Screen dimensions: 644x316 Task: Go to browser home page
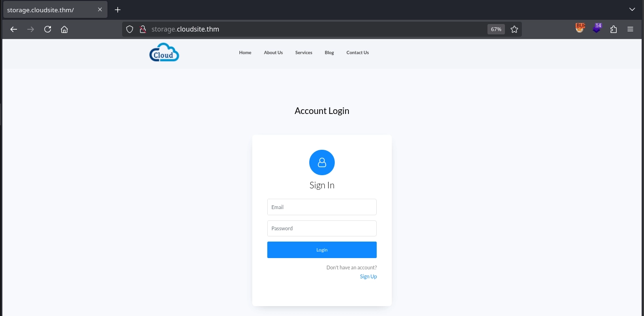click(65, 29)
